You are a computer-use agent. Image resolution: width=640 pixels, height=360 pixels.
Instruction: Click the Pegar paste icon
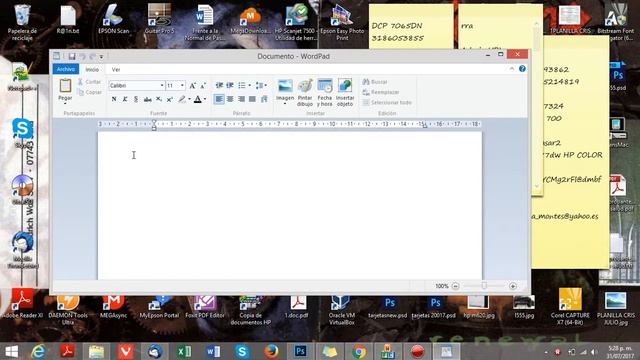pos(65,86)
